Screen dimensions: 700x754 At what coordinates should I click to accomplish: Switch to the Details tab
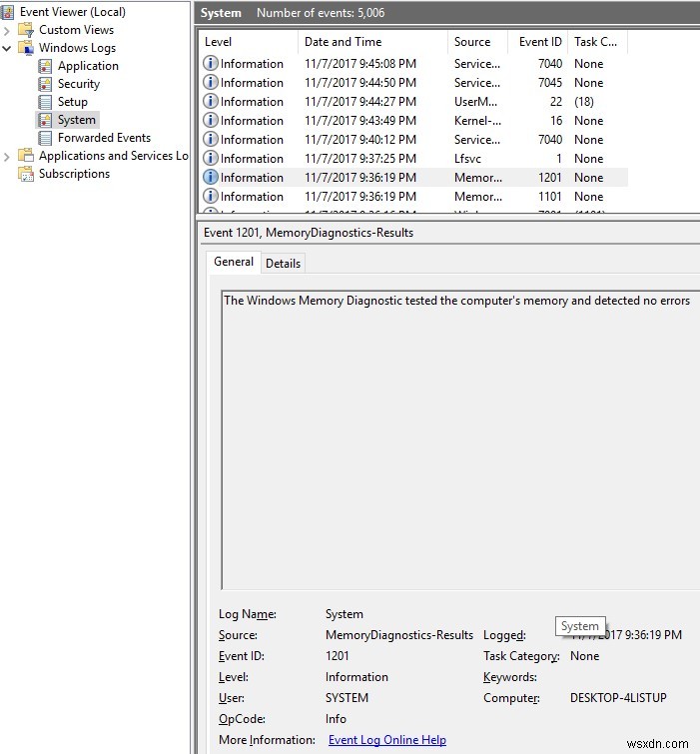point(284,264)
